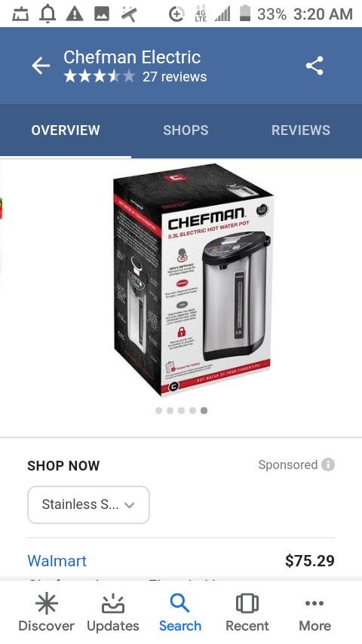362x644 pixels.
Task: Tap the Chefman product box image
Action: [193, 280]
